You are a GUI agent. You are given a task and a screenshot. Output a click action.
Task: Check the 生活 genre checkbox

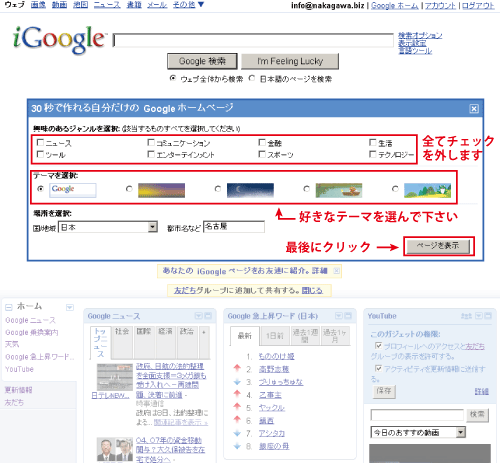(373, 143)
